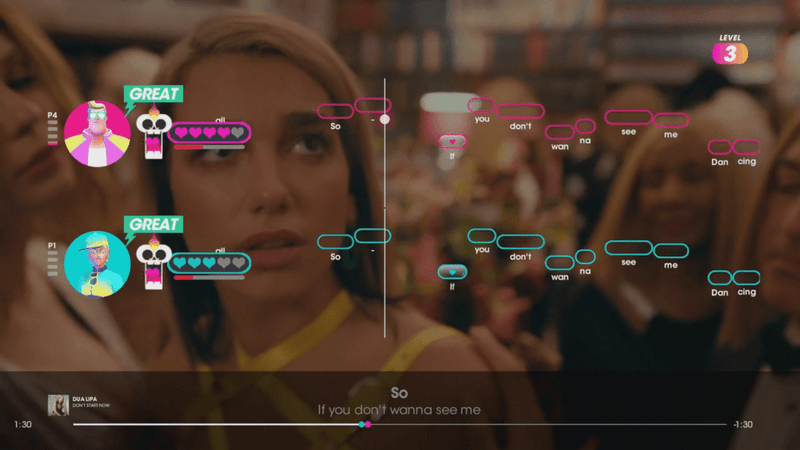Viewport: 800px width, 450px height.
Task: Click the teal GREAT rating badge for P1
Action: (153, 225)
